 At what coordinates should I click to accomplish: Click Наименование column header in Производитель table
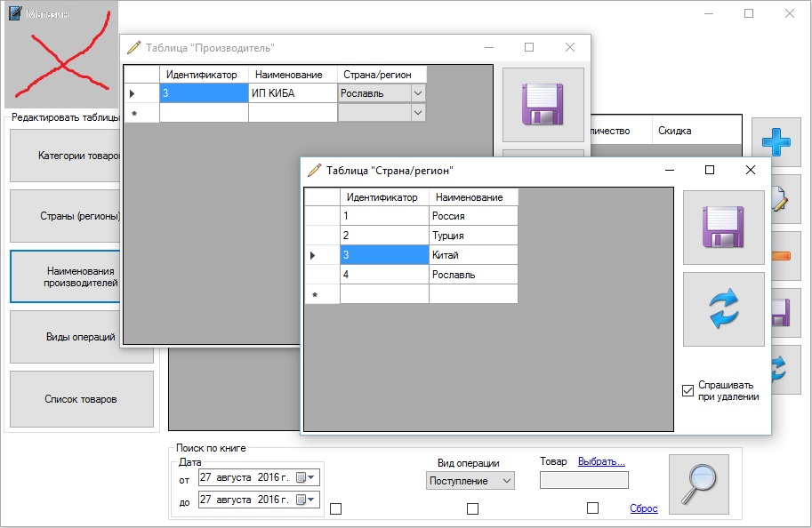tap(293, 75)
